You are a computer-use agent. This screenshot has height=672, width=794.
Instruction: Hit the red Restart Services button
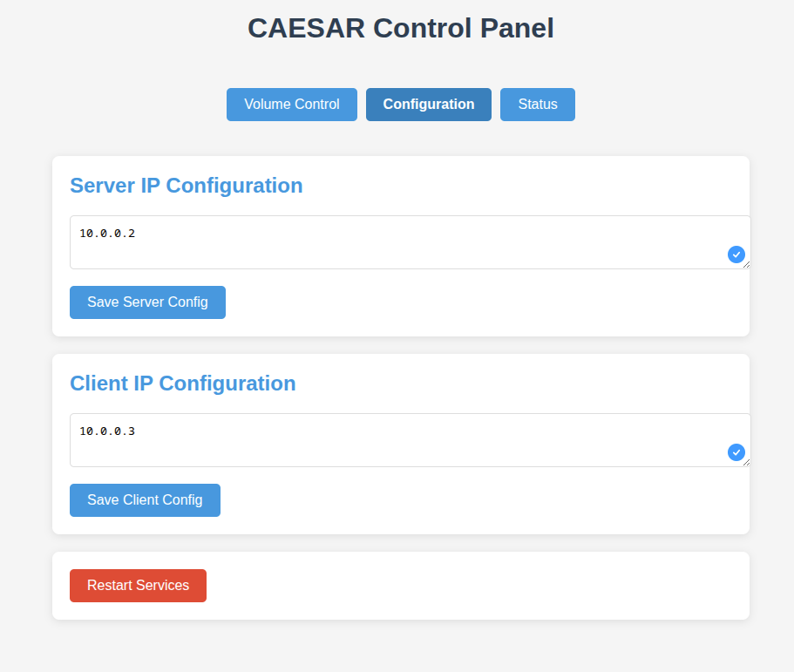point(138,586)
